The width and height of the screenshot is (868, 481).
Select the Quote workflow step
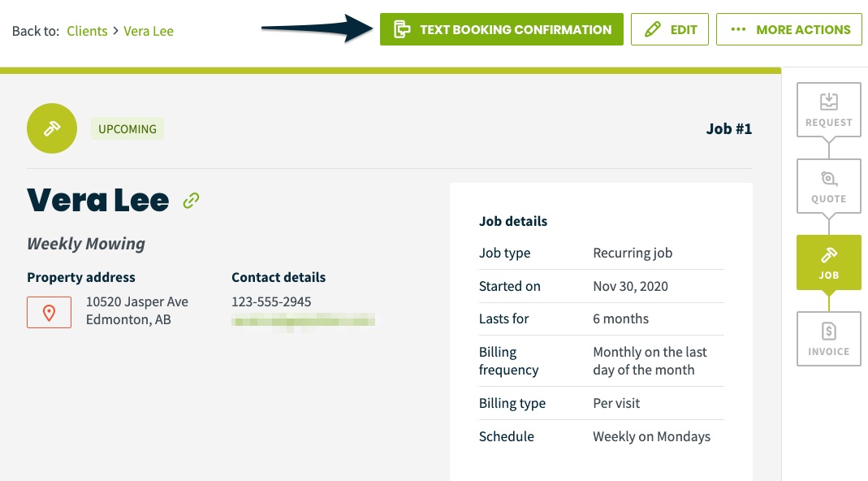click(829, 186)
